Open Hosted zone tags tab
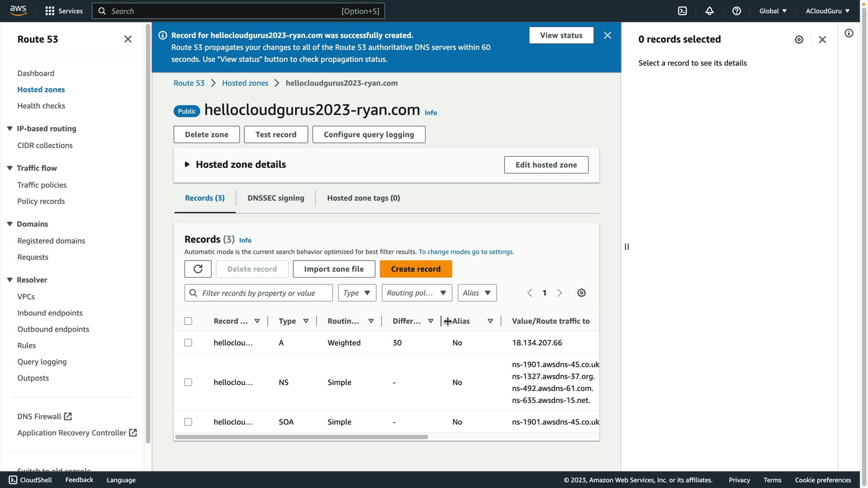 pos(363,198)
